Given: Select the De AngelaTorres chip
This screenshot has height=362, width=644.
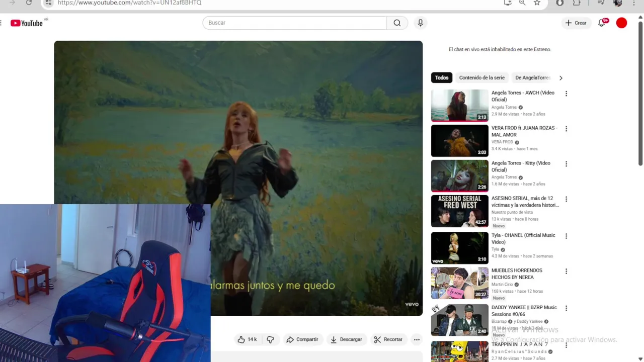Looking at the screenshot, I should click(x=533, y=78).
